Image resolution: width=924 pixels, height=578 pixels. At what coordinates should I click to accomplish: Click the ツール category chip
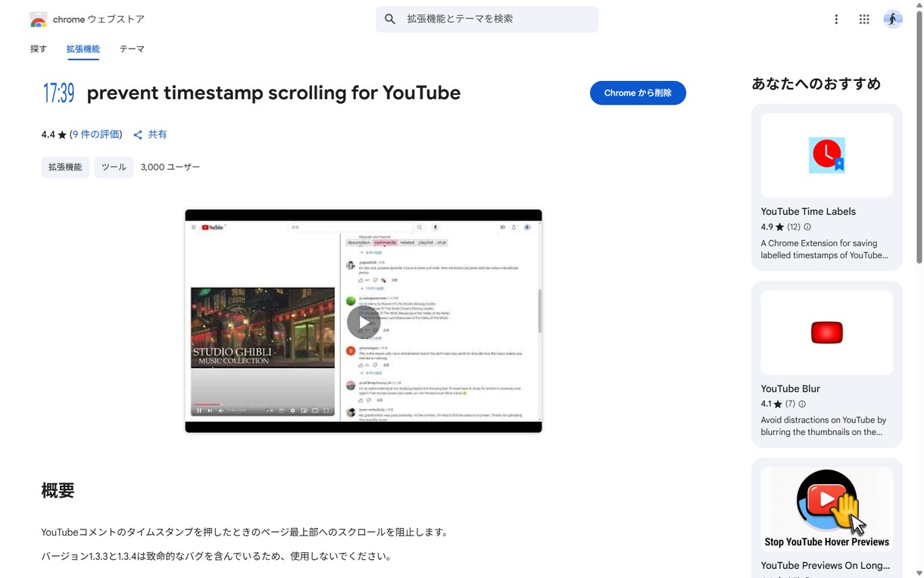click(x=114, y=167)
